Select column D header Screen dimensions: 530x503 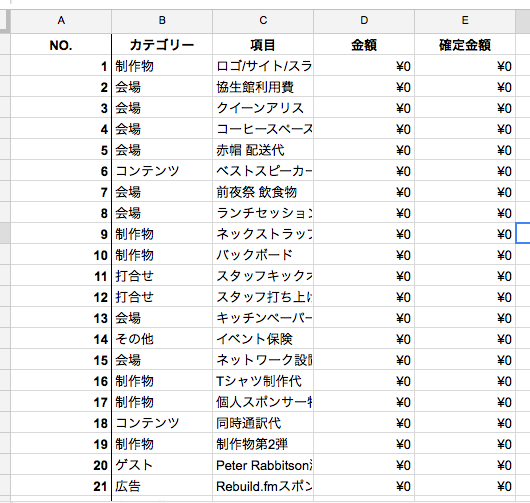tap(364, 21)
